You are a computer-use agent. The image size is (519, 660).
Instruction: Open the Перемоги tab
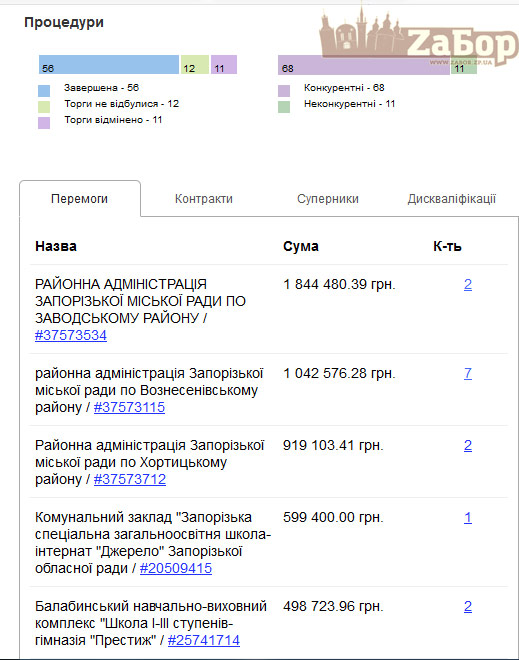[x=80, y=199]
